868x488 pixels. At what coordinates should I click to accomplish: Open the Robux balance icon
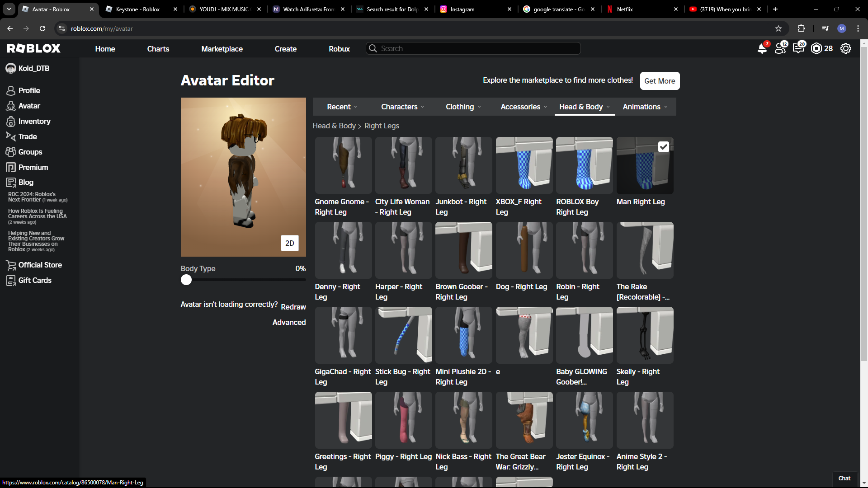point(816,48)
